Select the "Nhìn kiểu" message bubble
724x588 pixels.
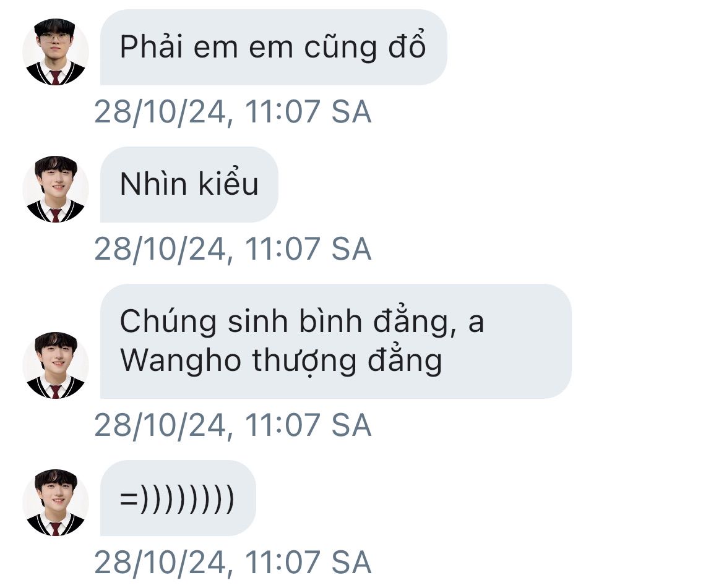tap(189, 184)
